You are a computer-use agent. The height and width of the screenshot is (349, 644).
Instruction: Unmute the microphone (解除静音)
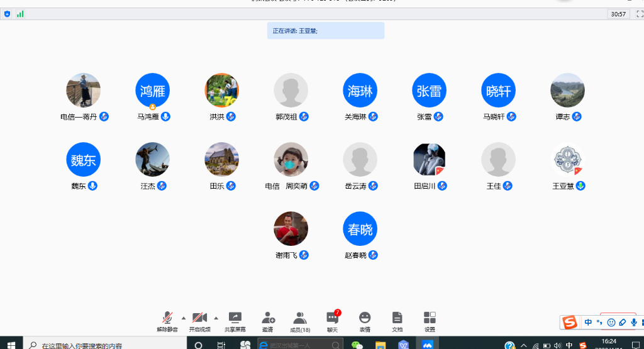tap(167, 319)
